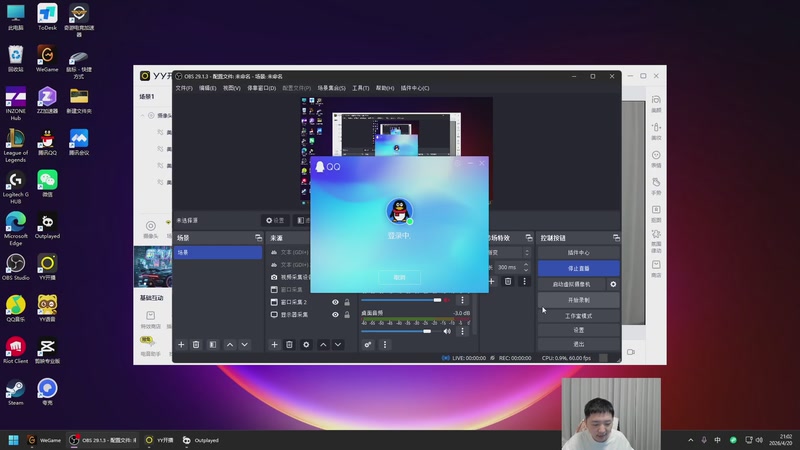This screenshot has width=800, height=450.
Task: Open the Steam desktop shortcut
Action: coord(15,390)
